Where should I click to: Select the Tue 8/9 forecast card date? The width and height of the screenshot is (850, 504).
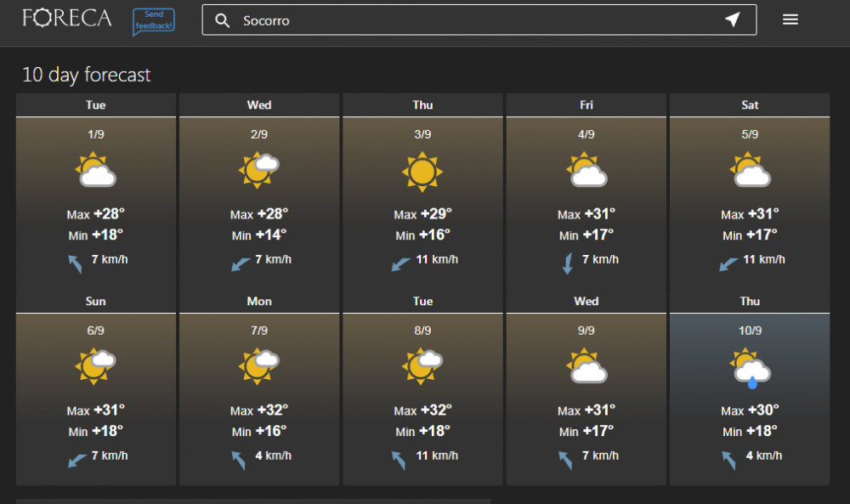[x=422, y=331]
